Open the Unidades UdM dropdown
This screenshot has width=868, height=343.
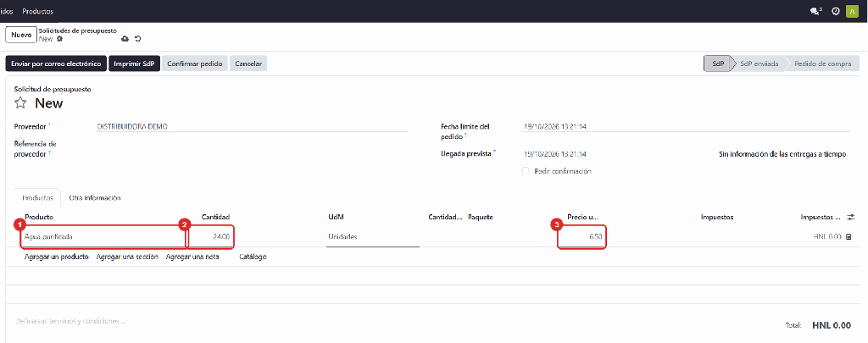tap(373, 237)
